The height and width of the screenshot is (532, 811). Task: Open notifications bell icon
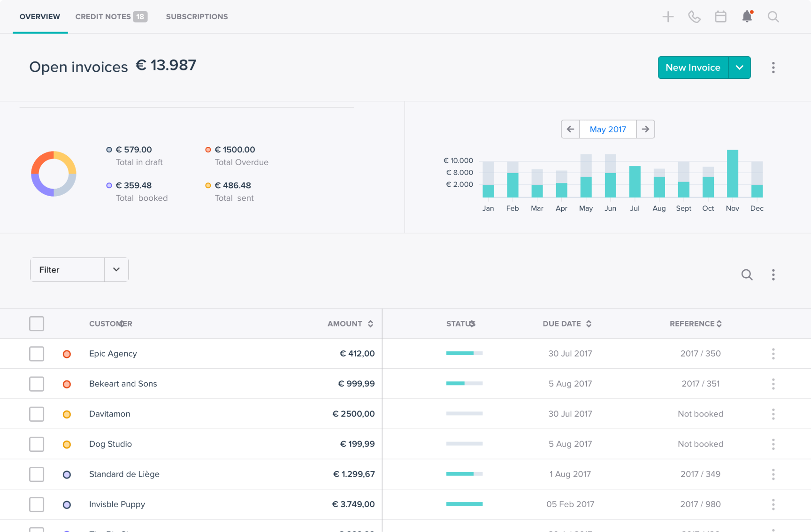[747, 17]
